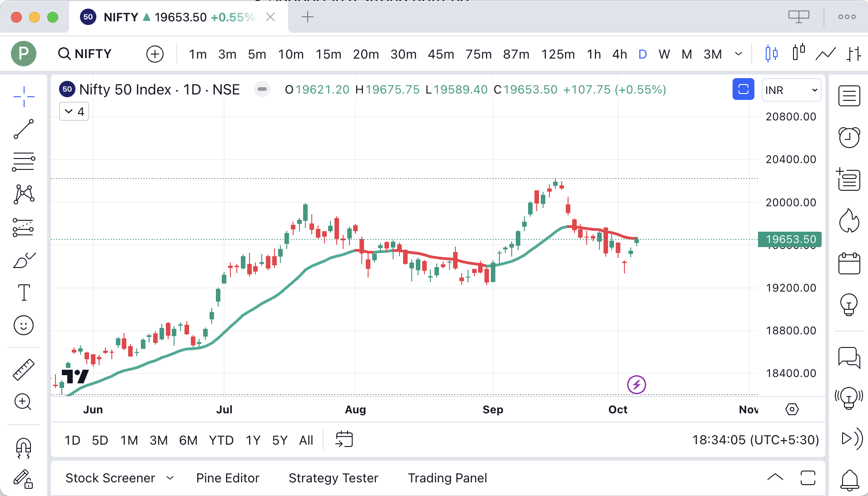
Task: Click the timezone clock 18:34:05 (UTC+5:30)
Action: tap(755, 440)
